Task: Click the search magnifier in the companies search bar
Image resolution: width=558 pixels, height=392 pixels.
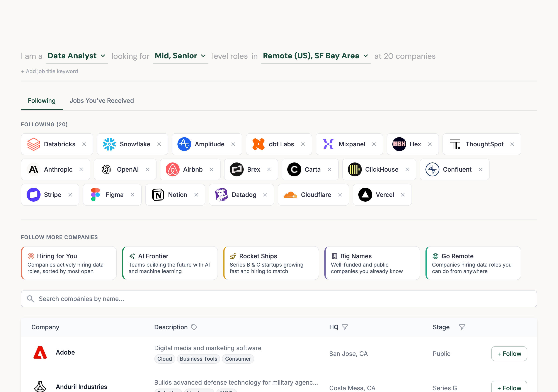Action: 31,299
